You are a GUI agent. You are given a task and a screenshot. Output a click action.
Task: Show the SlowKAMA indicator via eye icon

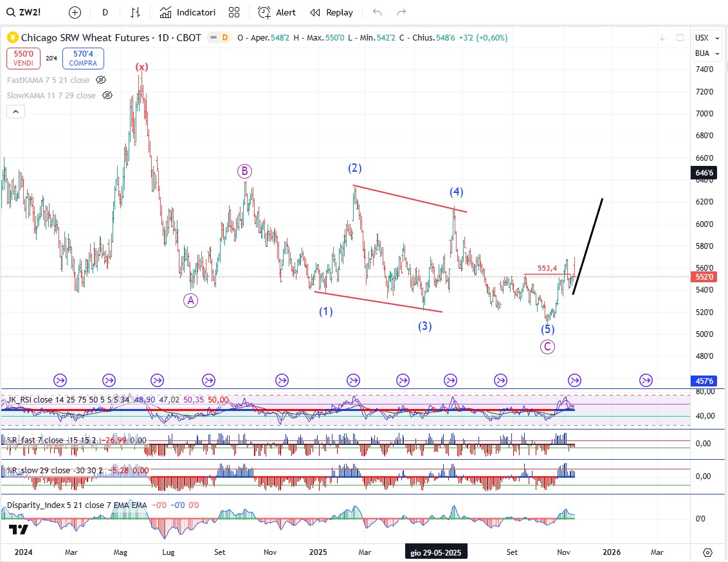point(107,95)
